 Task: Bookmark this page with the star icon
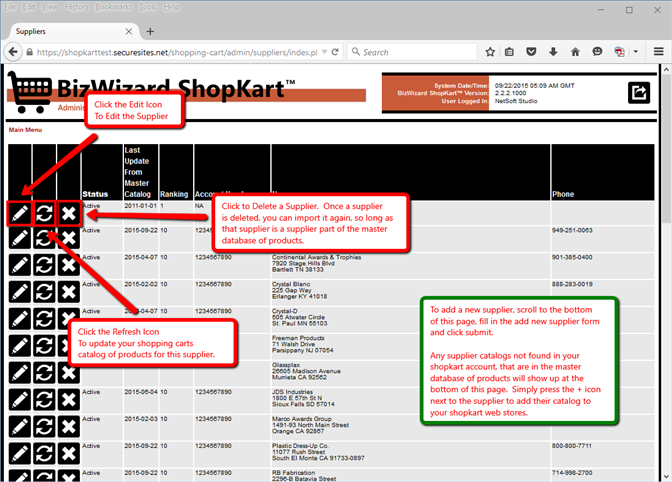(x=490, y=52)
